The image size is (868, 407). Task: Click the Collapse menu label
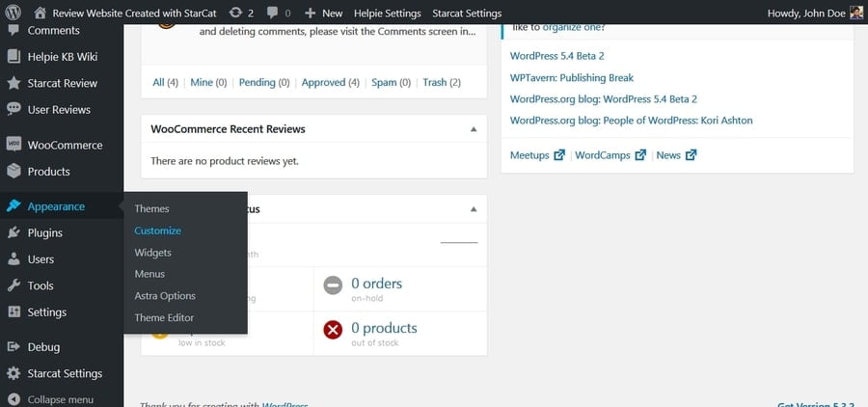coord(61,400)
